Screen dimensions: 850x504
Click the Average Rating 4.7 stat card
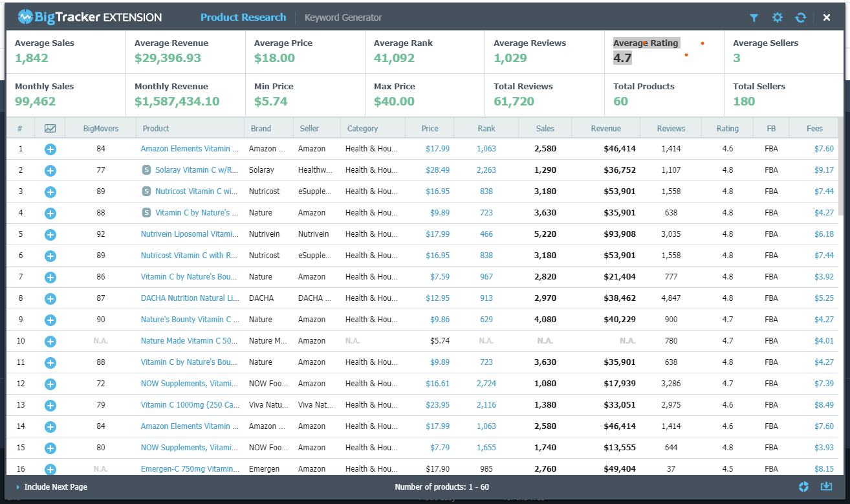pyautogui.click(x=664, y=51)
